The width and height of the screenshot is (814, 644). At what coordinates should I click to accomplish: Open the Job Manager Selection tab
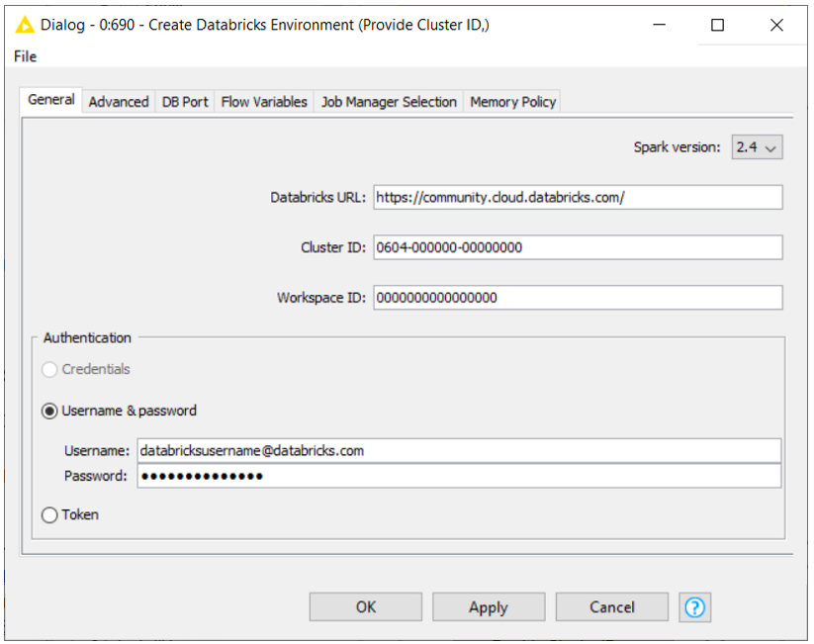(x=389, y=102)
